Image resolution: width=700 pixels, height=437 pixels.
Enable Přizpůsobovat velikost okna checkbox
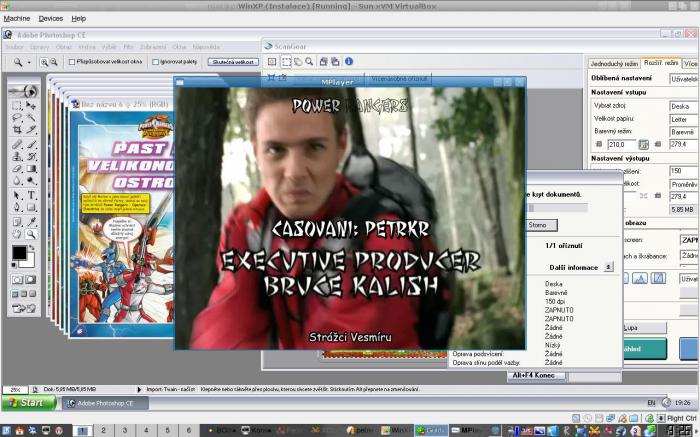(71, 62)
